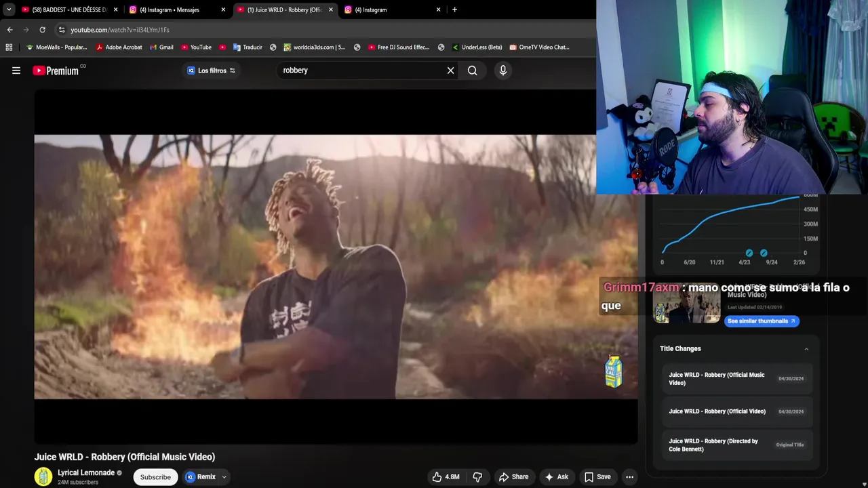
Task: Save the video to a playlist
Action: [598, 477]
